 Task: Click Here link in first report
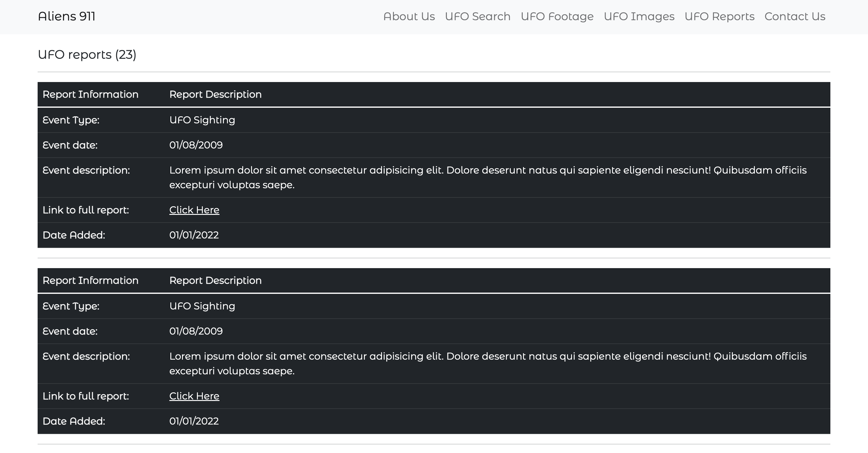pyautogui.click(x=194, y=210)
